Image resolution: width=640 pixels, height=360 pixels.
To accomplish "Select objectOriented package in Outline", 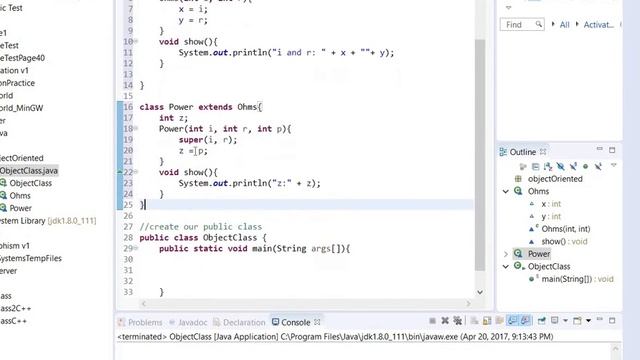I will point(555,179).
